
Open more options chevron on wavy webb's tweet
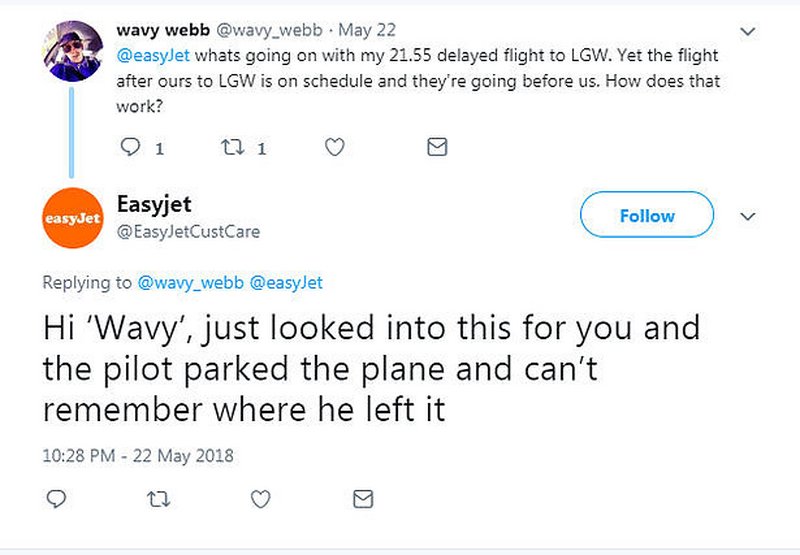click(x=747, y=32)
